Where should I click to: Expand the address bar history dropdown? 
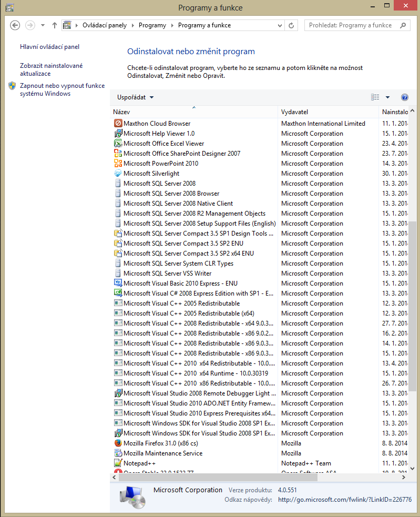tap(280, 25)
